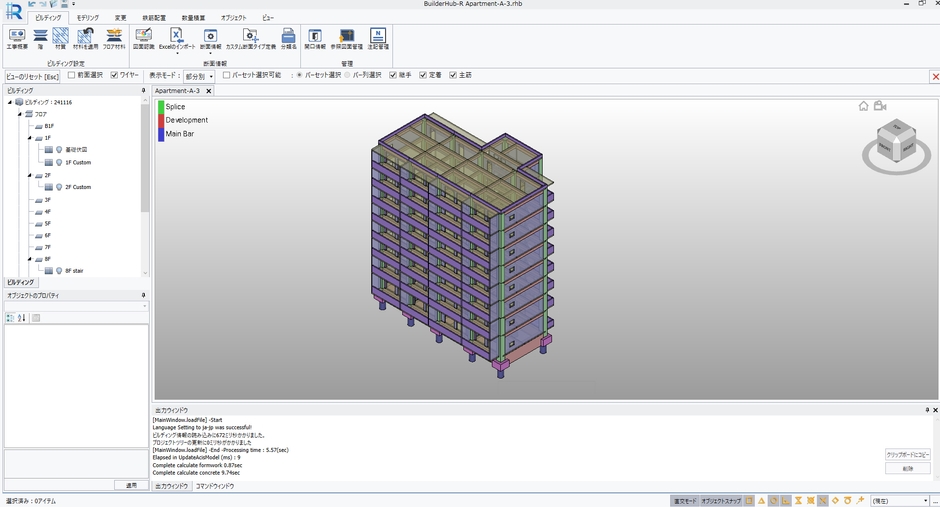Toggle visibility bulb for 8F stair
940x507 pixels.
click(x=59, y=271)
